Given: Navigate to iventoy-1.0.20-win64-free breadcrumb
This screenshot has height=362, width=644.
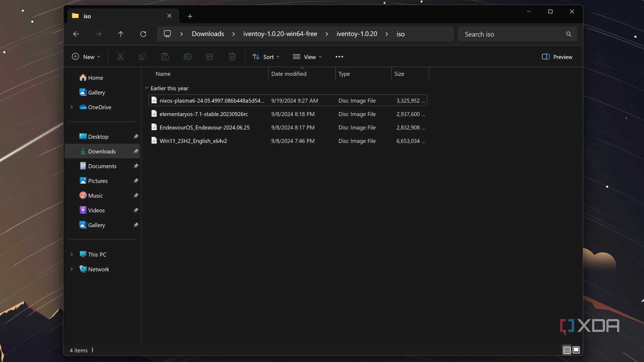Looking at the screenshot, I should coord(280,34).
